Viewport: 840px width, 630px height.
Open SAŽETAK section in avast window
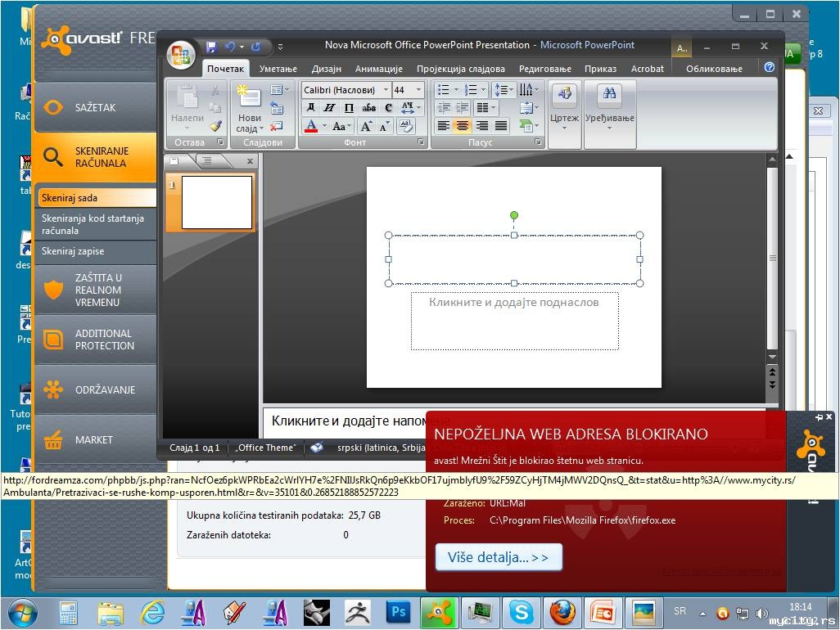click(95, 107)
